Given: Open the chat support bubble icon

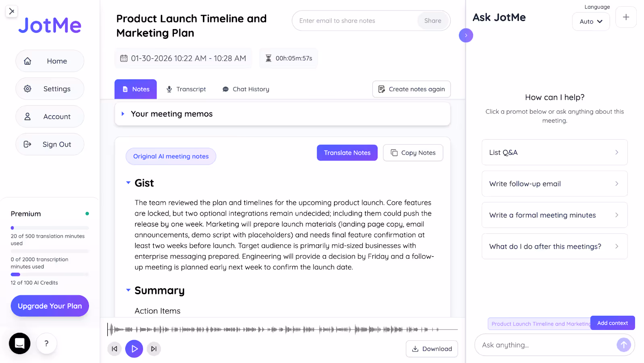Looking at the screenshot, I should 20,343.
